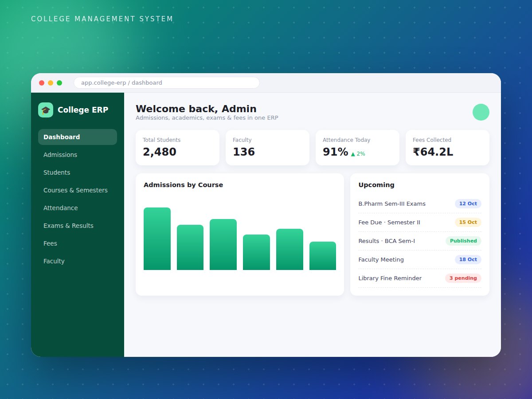The height and width of the screenshot is (399, 532).
Task: Click the 18 Oct date badge
Action: point(468,260)
